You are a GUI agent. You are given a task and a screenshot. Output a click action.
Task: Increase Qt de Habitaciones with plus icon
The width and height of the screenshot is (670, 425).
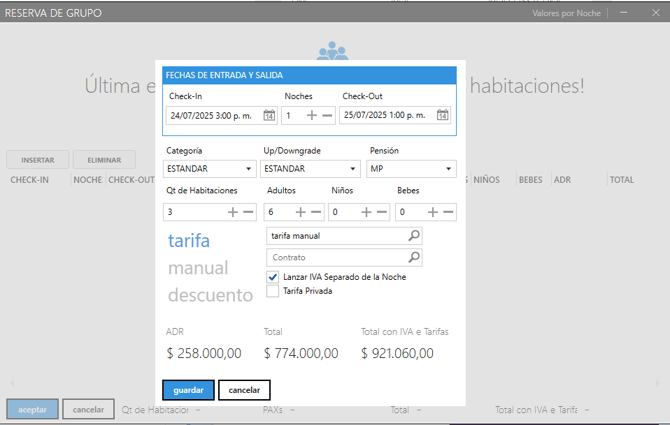click(x=233, y=212)
